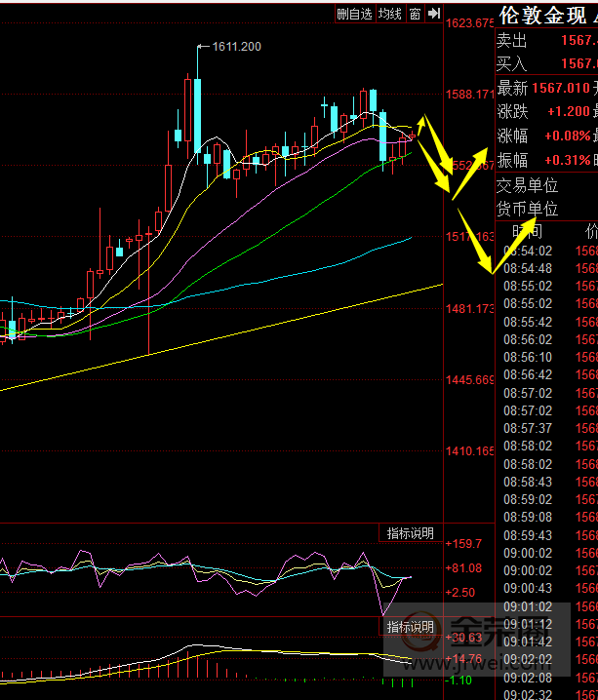Click the 涨跌 change row
This screenshot has width=598, height=700.
pos(546,112)
